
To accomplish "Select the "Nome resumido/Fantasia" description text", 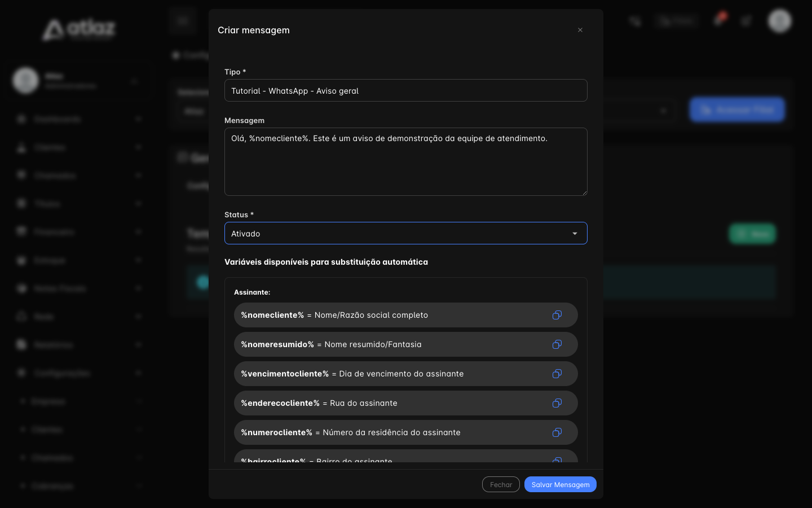I will 373,344.
